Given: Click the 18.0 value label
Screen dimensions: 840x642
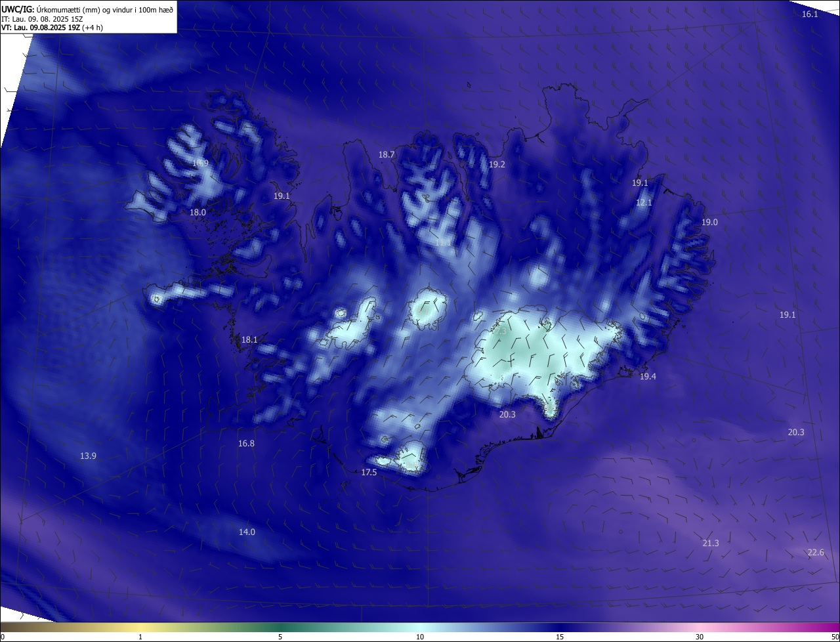Looking at the screenshot, I should pyautogui.click(x=198, y=213).
